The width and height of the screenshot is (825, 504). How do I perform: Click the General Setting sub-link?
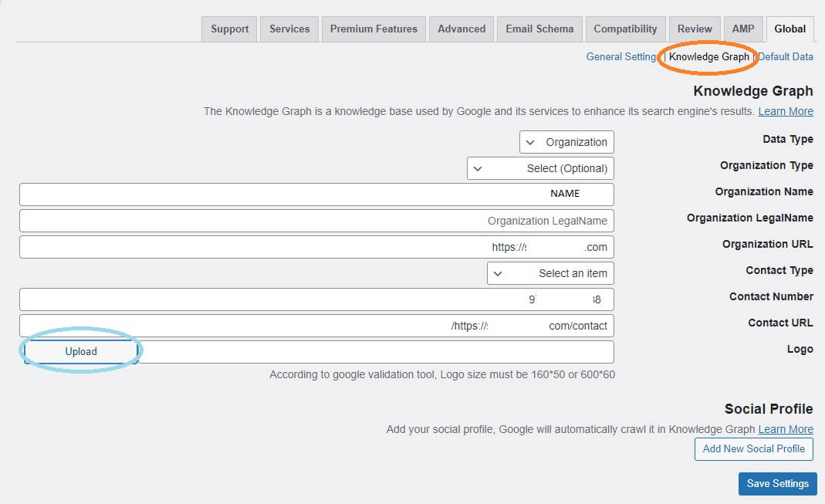click(x=620, y=57)
